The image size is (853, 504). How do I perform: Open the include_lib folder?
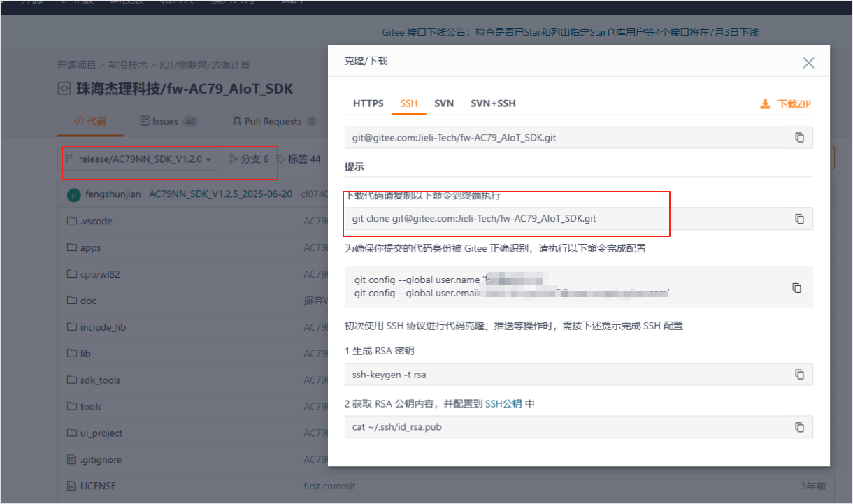coord(103,327)
